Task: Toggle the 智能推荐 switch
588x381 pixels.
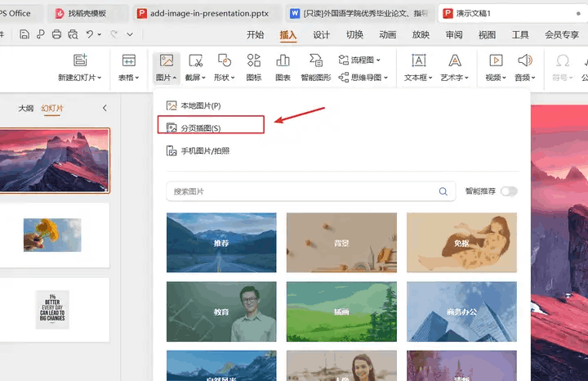Action: click(509, 191)
